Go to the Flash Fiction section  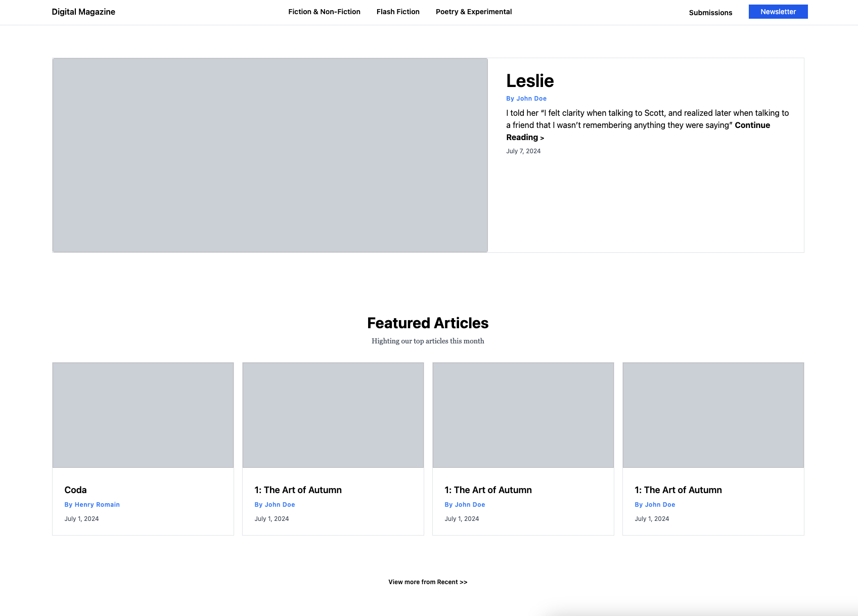coord(398,12)
